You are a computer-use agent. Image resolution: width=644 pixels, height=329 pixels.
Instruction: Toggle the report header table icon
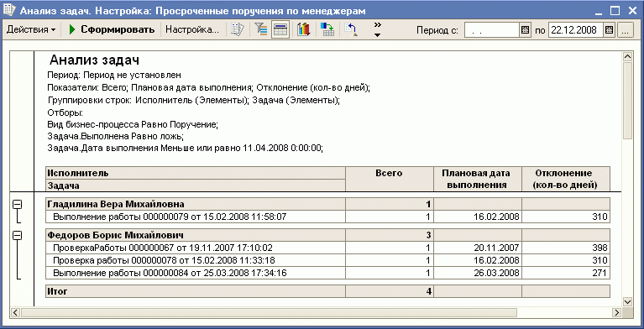(x=280, y=30)
